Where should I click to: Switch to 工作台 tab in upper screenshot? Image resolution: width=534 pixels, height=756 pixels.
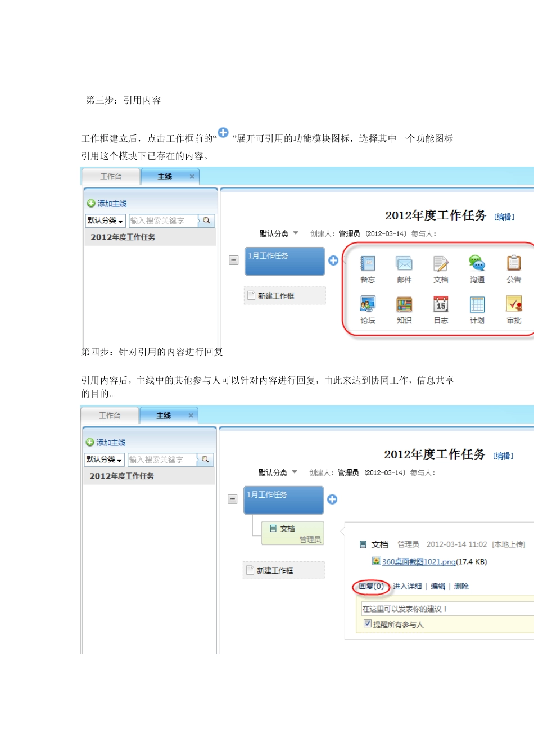coord(111,177)
